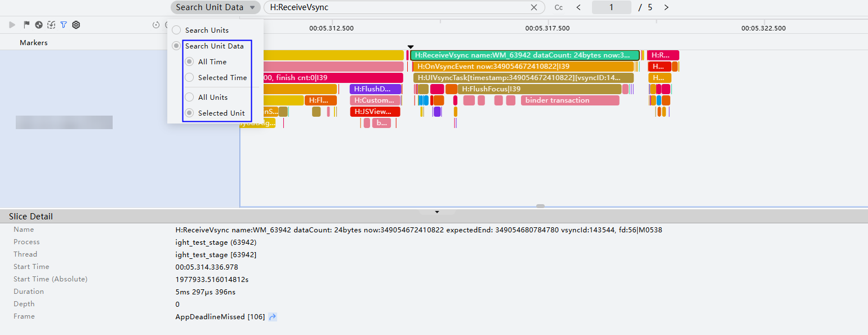Open the settings gear icon
The width and height of the screenshot is (868, 335).
coord(76,25)
